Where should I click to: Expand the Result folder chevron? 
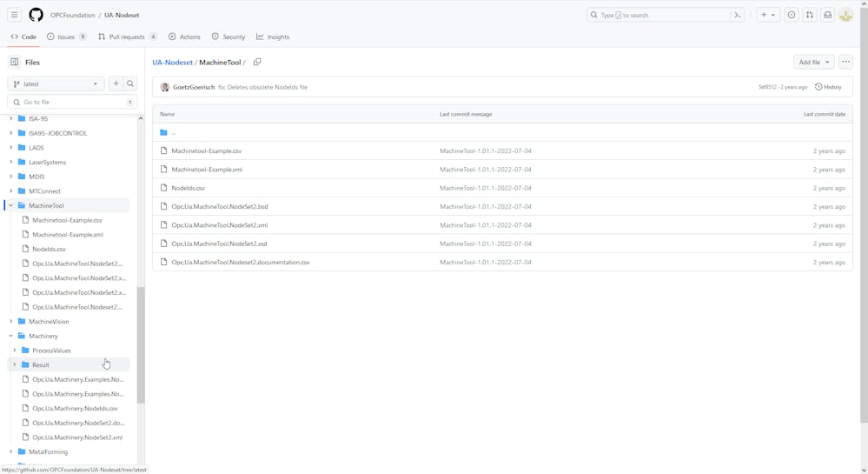coord(15,364)
